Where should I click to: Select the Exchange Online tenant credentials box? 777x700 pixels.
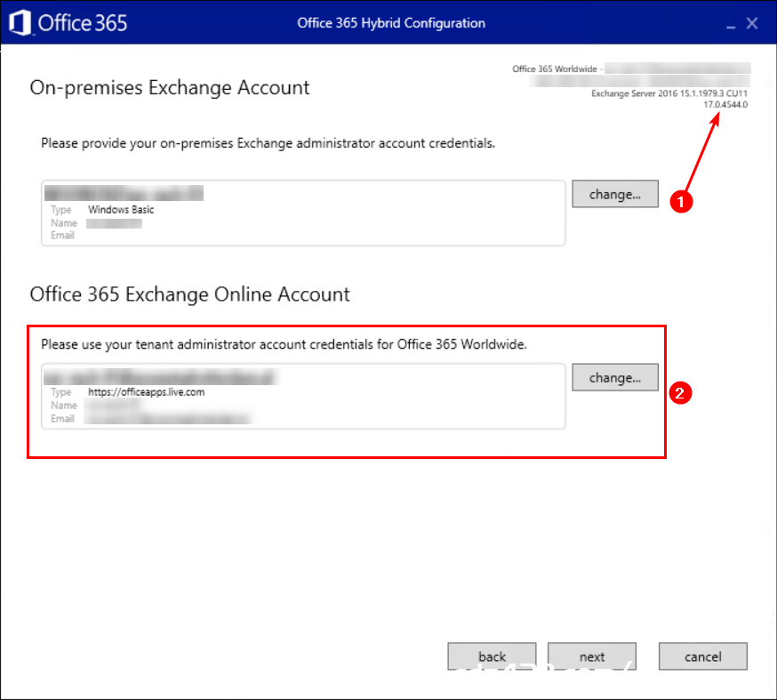tap(303, 396)
